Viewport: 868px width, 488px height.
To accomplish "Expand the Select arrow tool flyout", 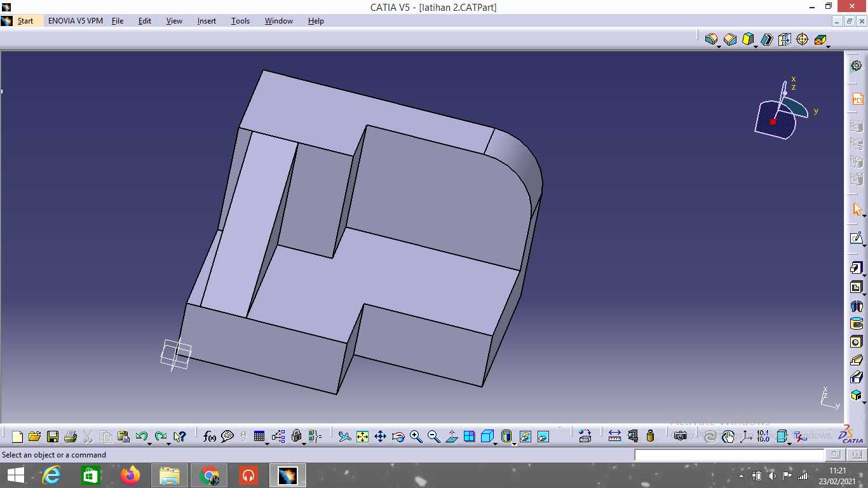I will (864, 216).
